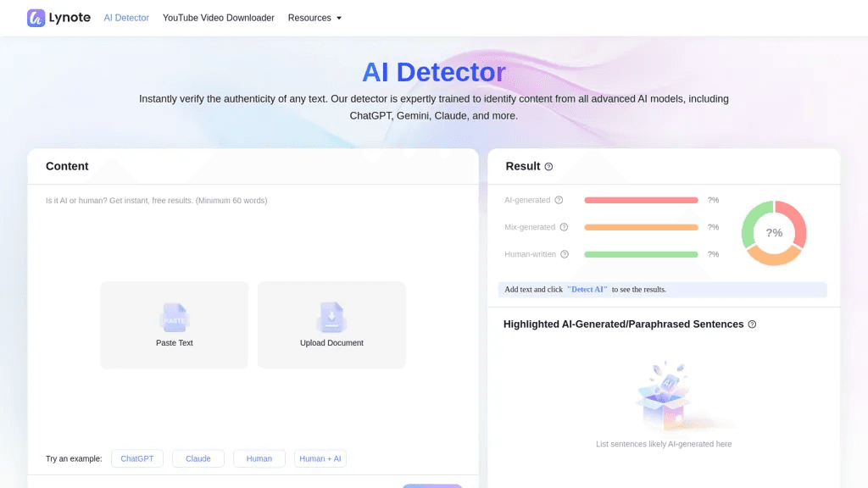
Task: Load the Human example text
Action: pos(259,458)
